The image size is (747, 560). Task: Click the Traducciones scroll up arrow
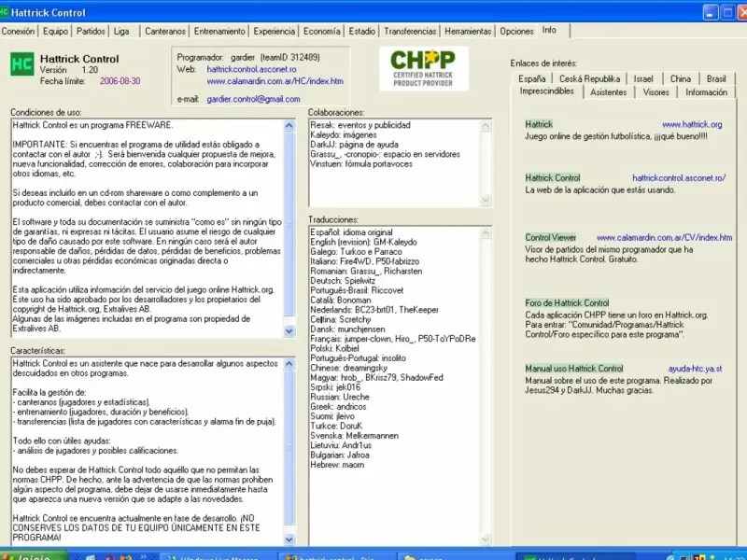486,233
